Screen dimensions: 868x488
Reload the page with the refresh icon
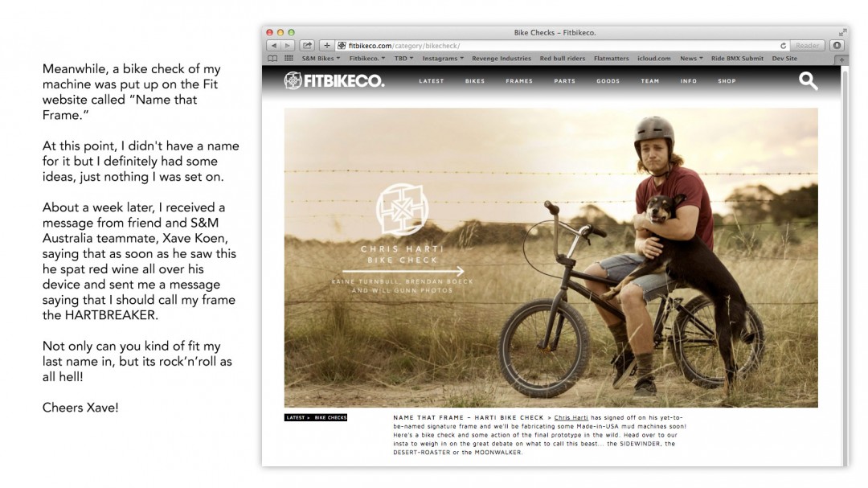(783, 46)
